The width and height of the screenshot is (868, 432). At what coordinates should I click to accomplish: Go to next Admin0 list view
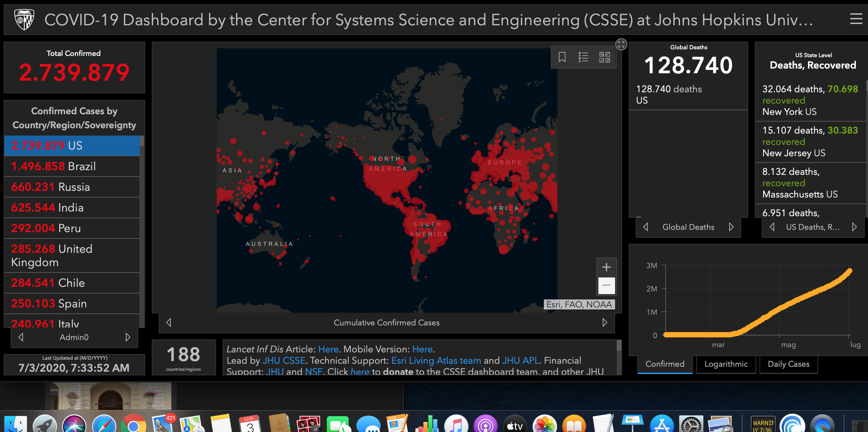(128, 337)
